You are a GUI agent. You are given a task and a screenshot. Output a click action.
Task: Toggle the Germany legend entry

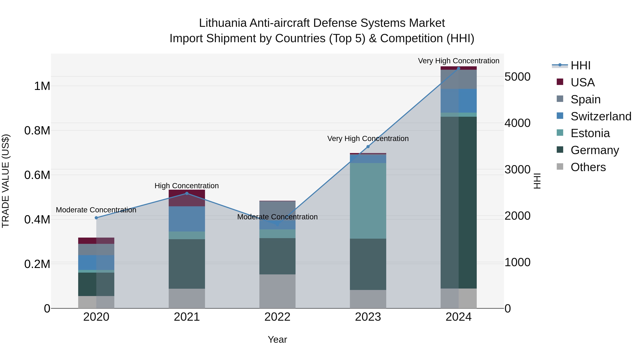point(588,150)
